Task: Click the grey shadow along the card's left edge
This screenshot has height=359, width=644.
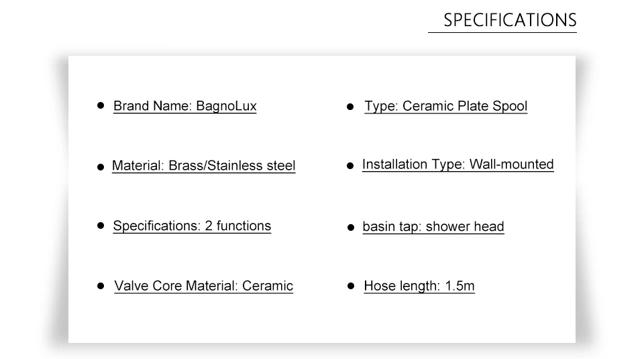Action: point(60,201)
